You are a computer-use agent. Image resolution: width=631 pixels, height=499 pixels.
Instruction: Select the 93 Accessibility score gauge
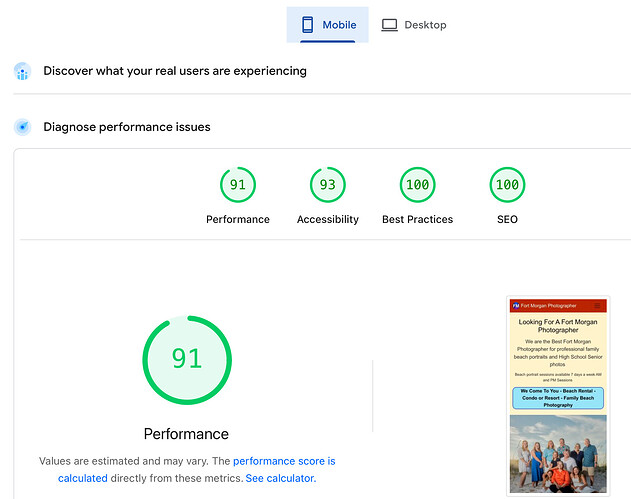(x=328, y=185)
